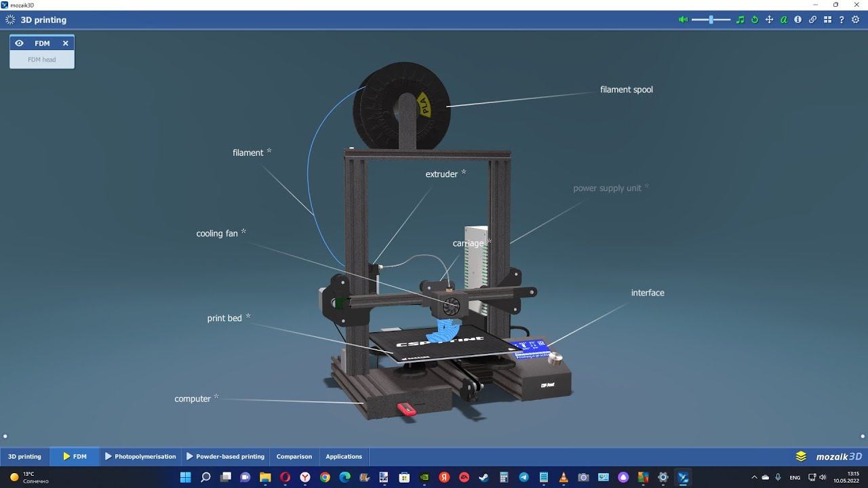The height and width of the screenshot is (488, 868).
Task: Reset the view with the circular arrow icon
Action: [755, 20]
